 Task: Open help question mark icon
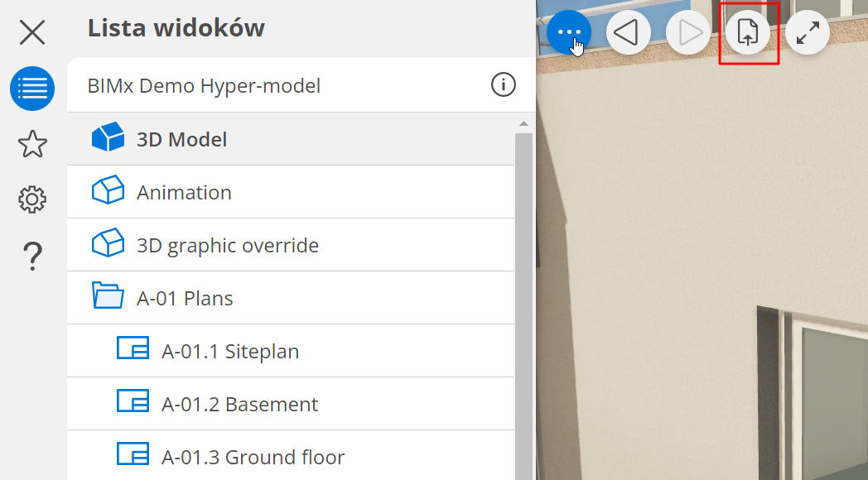click(x=32, y=256)
